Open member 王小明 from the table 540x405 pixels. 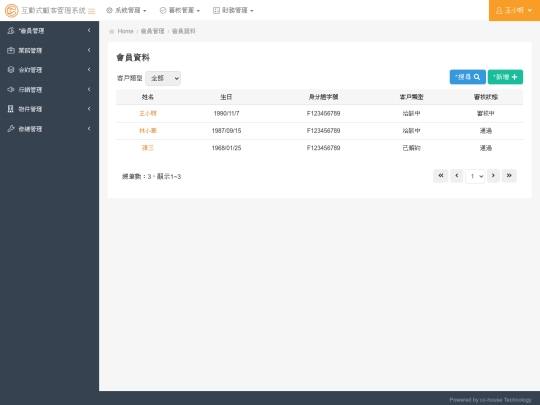[148, 113]
